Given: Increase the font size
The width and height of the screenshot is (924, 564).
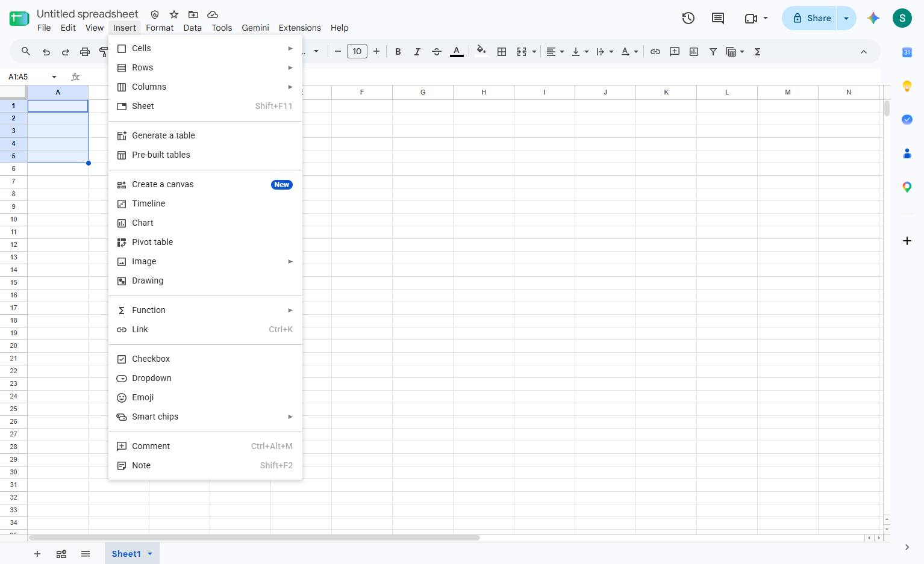Looking at the screenshot, I should click(376, 52).
